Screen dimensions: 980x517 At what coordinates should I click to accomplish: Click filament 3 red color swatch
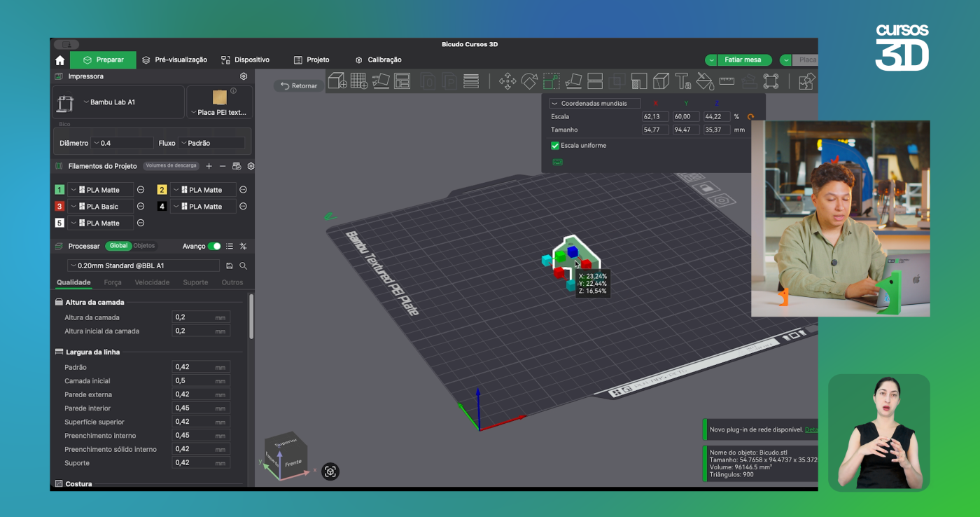coord(59,207)
